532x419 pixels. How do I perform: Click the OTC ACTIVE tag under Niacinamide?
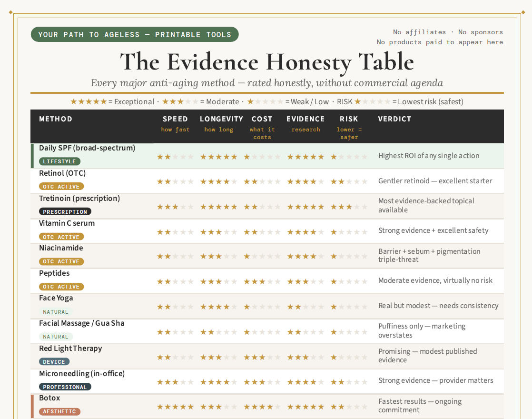(x=61, y=261)
